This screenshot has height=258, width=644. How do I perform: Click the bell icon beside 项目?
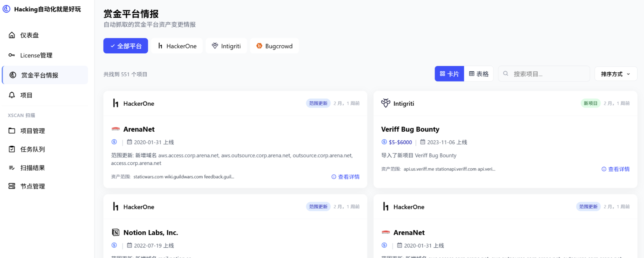coord(12,95)
